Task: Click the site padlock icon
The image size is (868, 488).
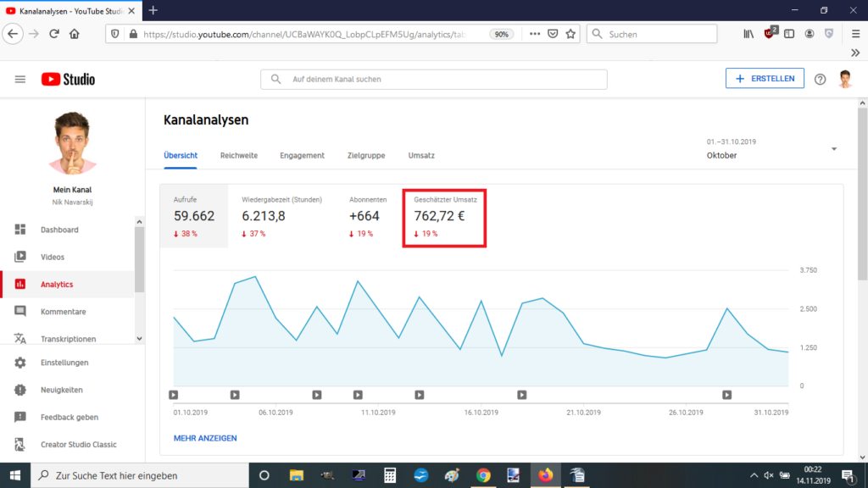Action: coord(133,34)
